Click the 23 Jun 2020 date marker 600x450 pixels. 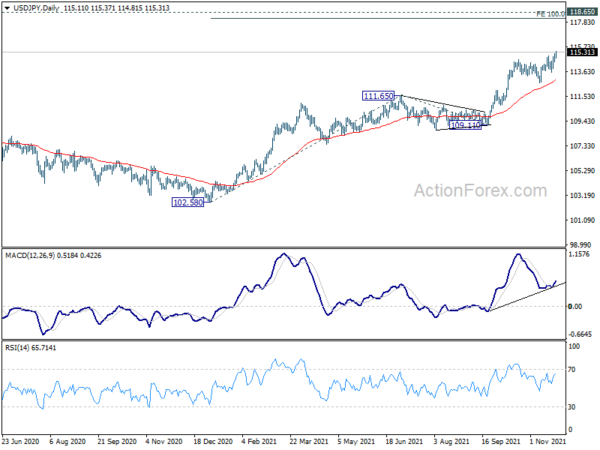point(21,441)
